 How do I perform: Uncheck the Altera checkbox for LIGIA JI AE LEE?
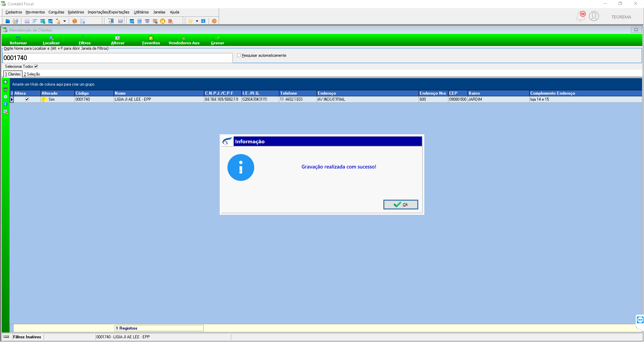click(x=27, y=99)
